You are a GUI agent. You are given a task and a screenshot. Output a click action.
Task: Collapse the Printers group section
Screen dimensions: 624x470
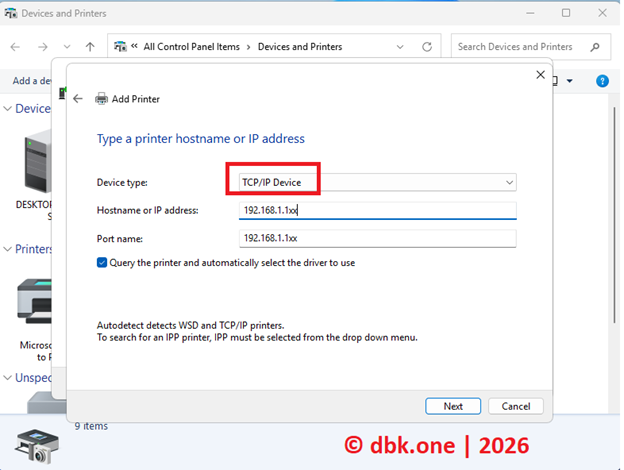coord(8,249)
